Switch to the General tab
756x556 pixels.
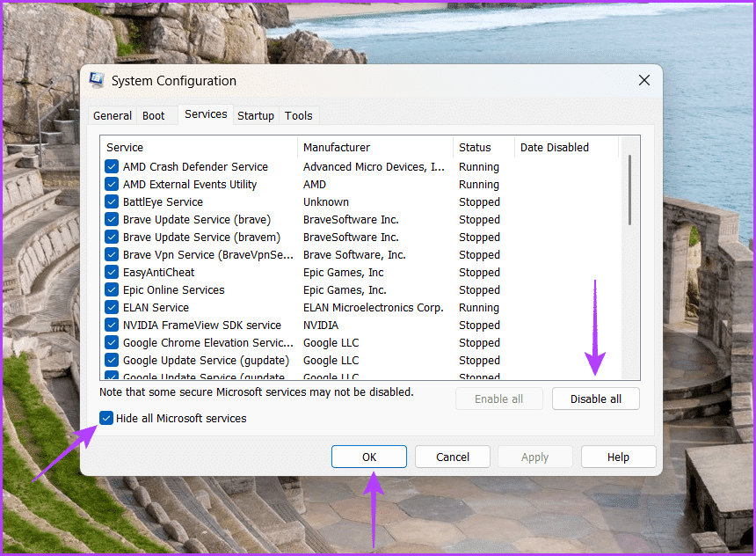pyautogui.click(x=113, y=116)
